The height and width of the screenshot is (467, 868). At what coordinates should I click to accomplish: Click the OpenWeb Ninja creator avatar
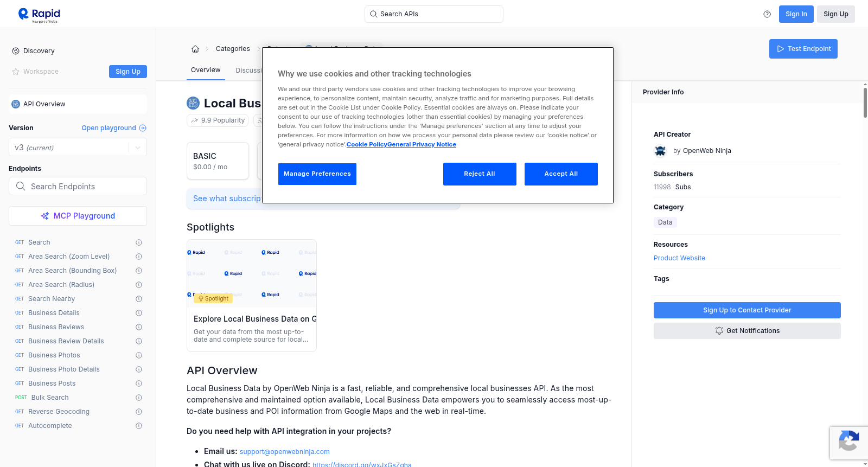[660, 151]
